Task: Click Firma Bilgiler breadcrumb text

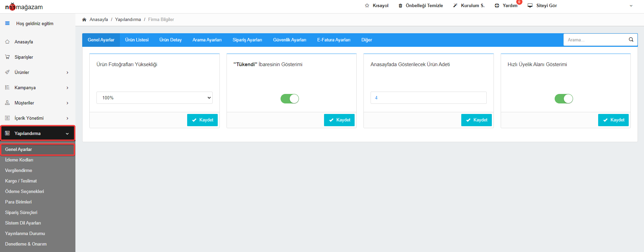Action: click(161, 20)
